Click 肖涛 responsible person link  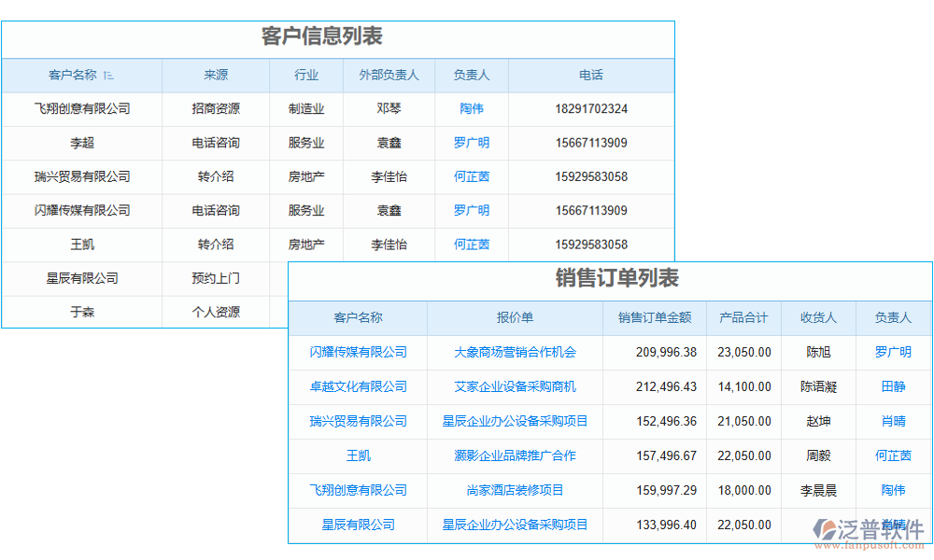pyautogui.click(x=893, y=421)
